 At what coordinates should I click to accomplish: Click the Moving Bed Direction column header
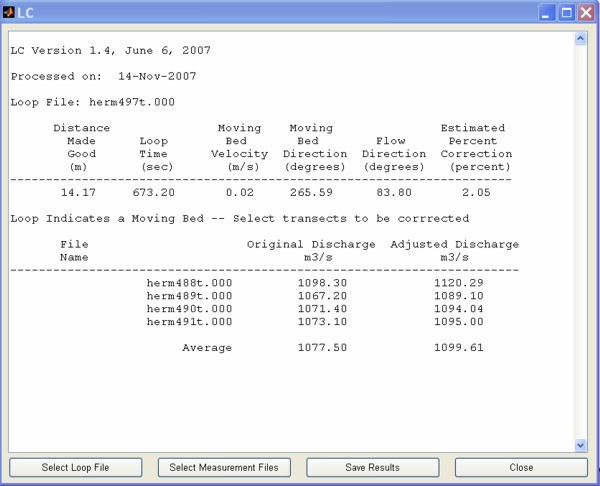click(x=315, y=147)
